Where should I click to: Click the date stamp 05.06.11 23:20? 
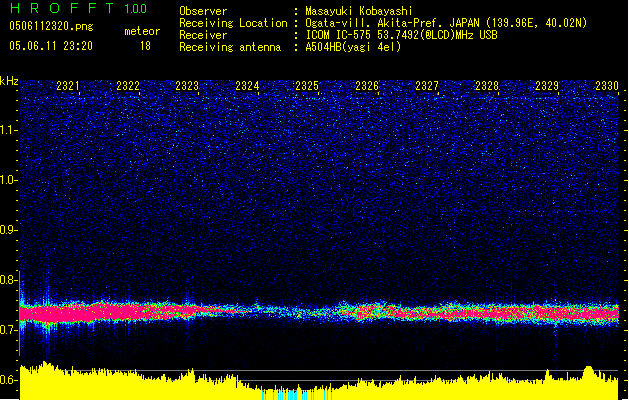coord(51,46)
